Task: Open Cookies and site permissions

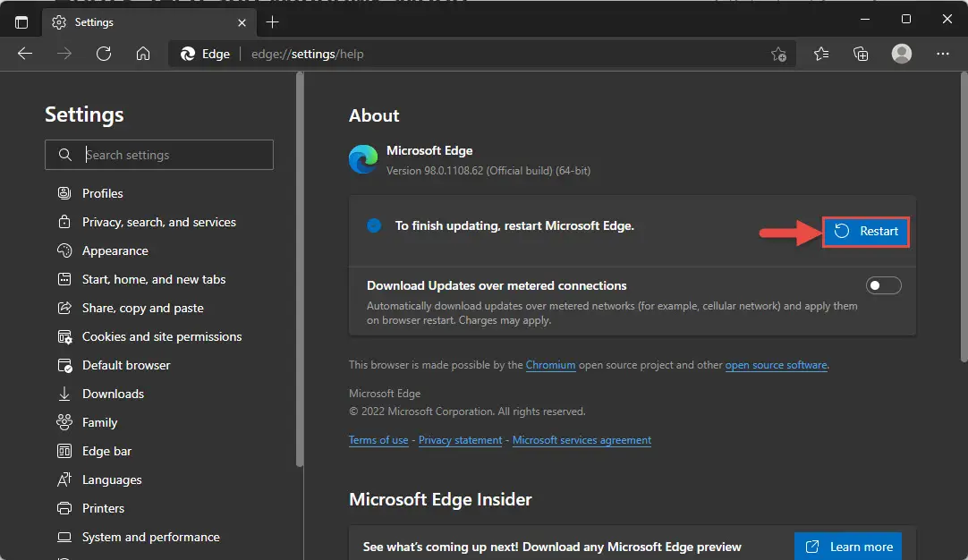Action: [x=162, y=336]
